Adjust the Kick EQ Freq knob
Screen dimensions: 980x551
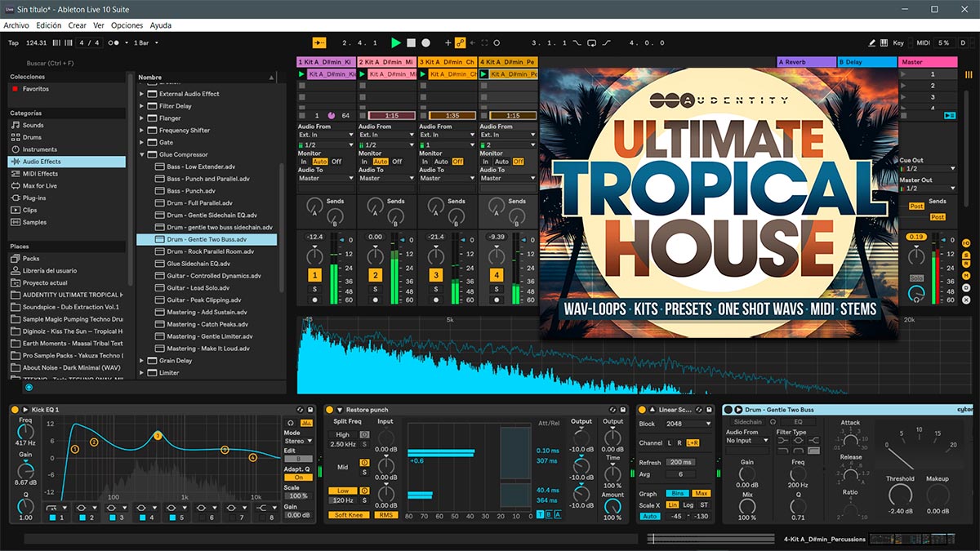coord(25,432)
